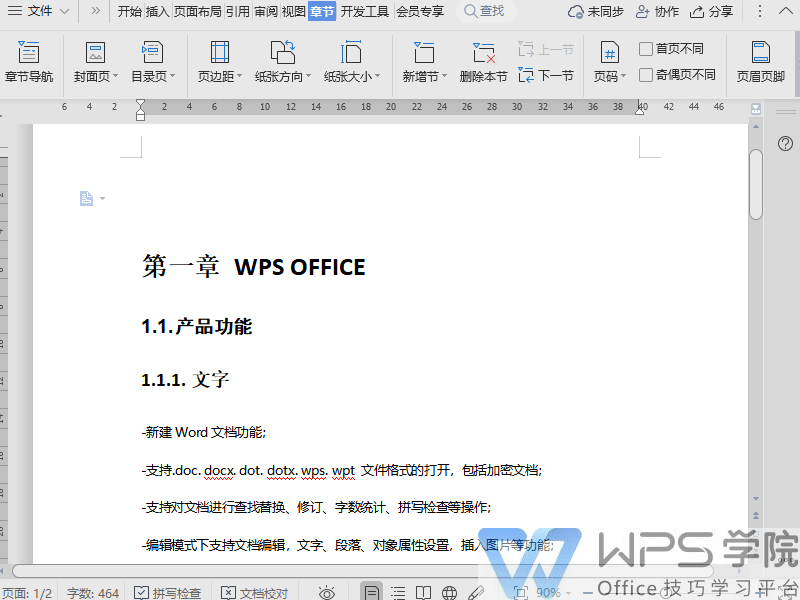The height and width of the screenshot is (600, 800).
Task: Expand the 文件 menu dropdown arrow
Action: 64,11
